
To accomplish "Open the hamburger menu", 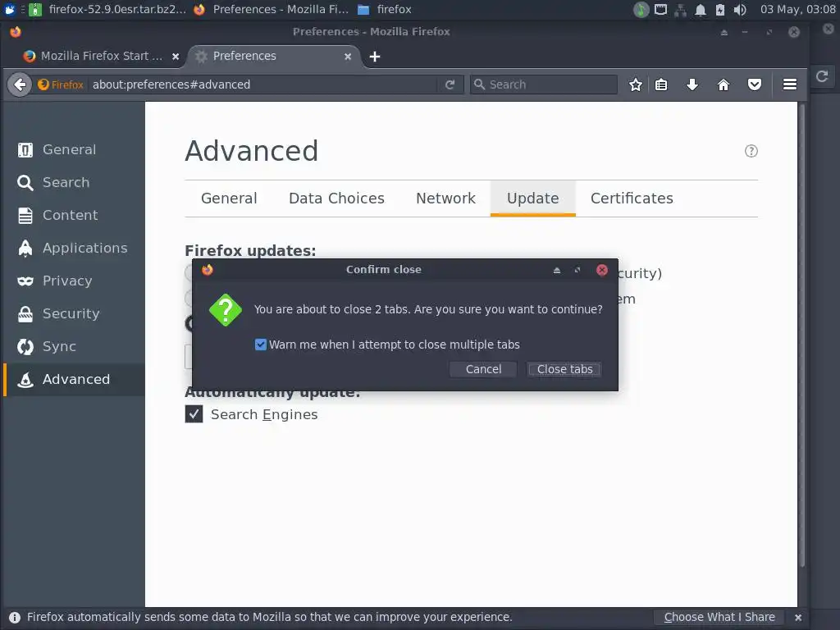I will pyautogui.click(x=790, y=84).
